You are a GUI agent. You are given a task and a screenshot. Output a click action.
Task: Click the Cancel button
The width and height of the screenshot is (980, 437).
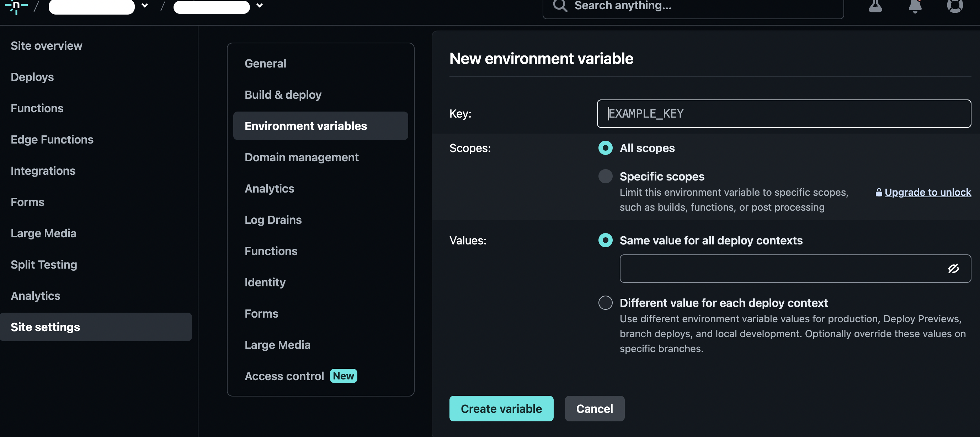click(594, 409)
